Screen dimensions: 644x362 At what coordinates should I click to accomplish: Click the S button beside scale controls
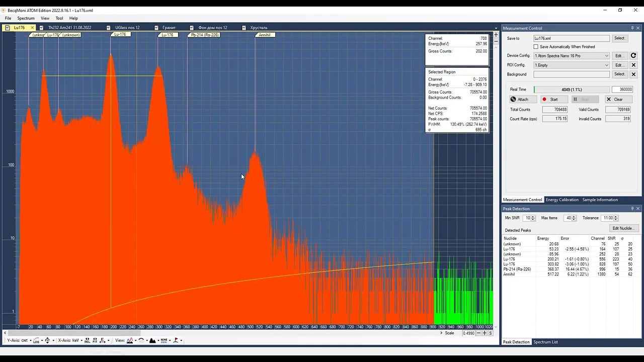tap(491, 333)
